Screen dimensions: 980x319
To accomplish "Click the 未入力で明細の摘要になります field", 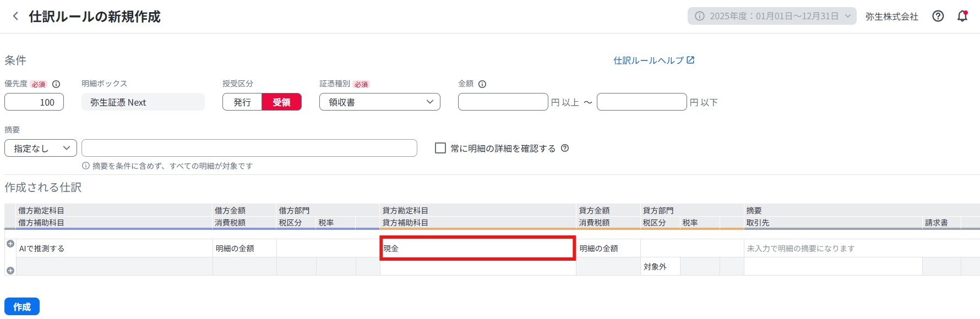I will coord(862,249).
